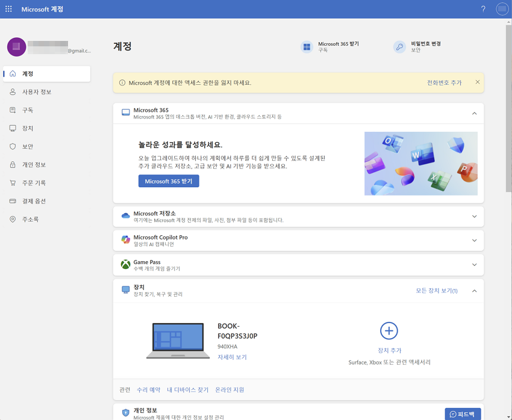Image resolution: width=512 pixels, height=420 pixels.
Task: Open the 전화번호 추가 link
Action: coord(445,82)
